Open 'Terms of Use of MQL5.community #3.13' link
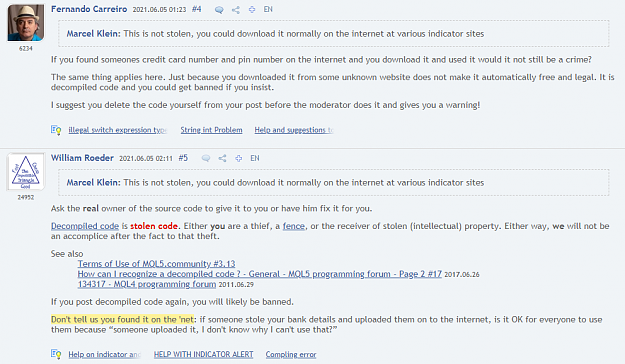This screenshot has width=625, height=364. (156, 264)
